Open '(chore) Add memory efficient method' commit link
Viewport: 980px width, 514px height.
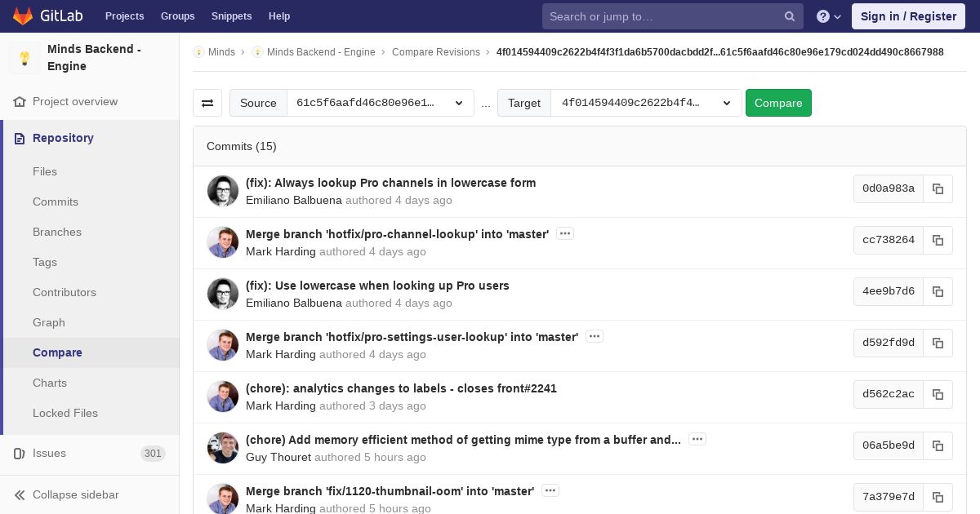point(463,440)
